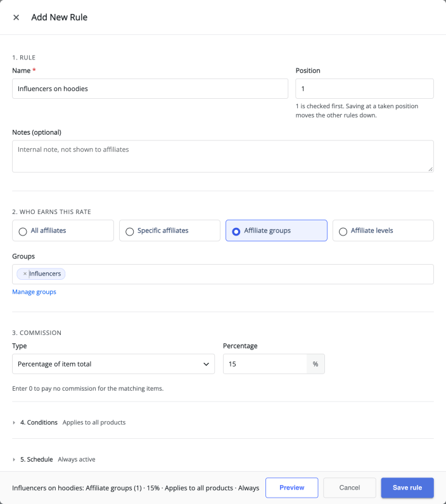Click the Preview button

coord(291,488)
